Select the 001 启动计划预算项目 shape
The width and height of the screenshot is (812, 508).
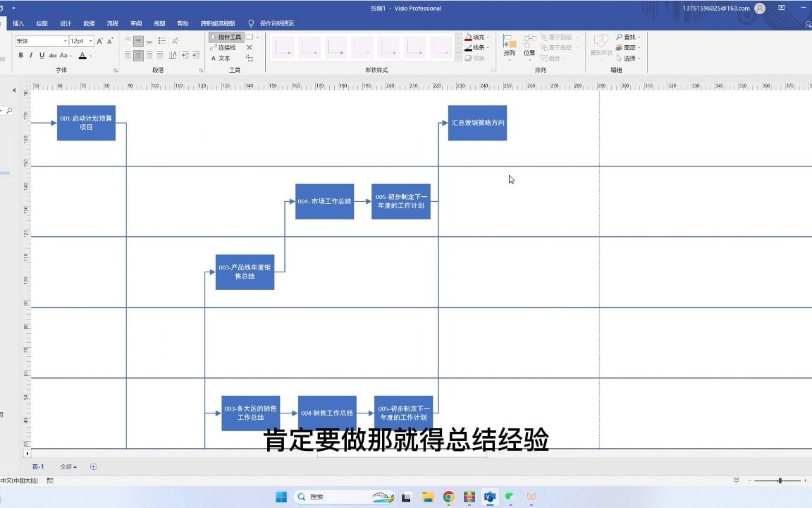point(86,123)
